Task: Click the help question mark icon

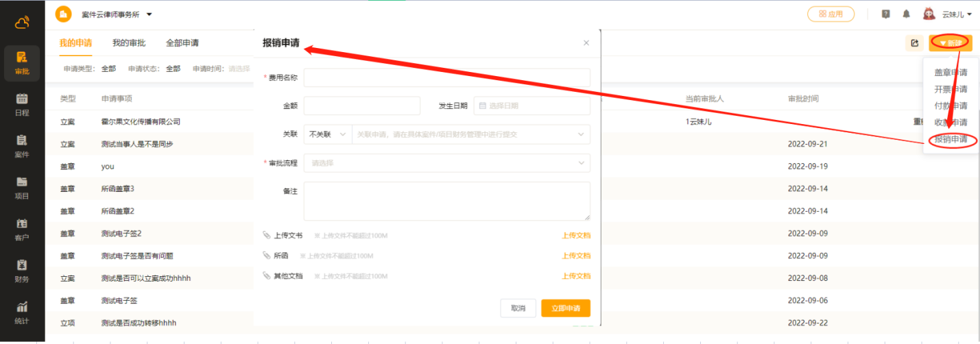Action: tap(886, 14)
